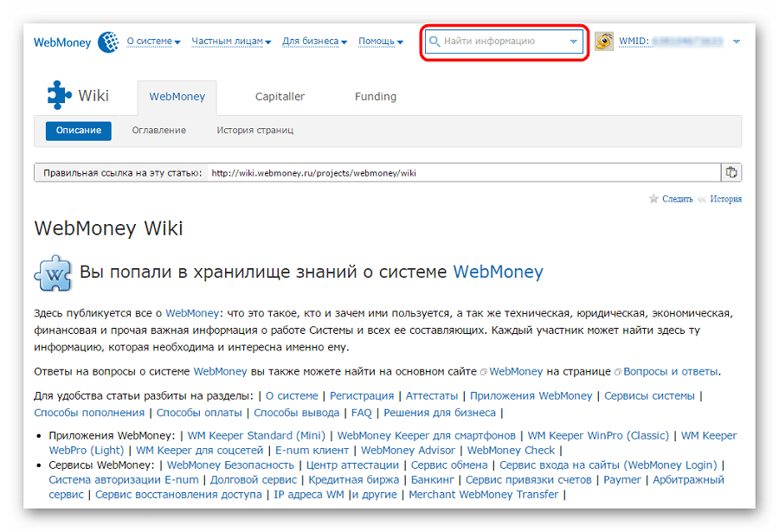Switch to the WebMoney tab
Viewport: 779px width, 532px height.
point(177,96)
